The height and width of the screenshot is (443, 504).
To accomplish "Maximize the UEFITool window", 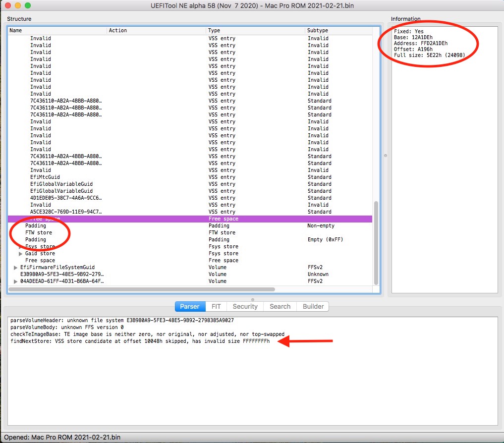I will (x=28, y=5).
